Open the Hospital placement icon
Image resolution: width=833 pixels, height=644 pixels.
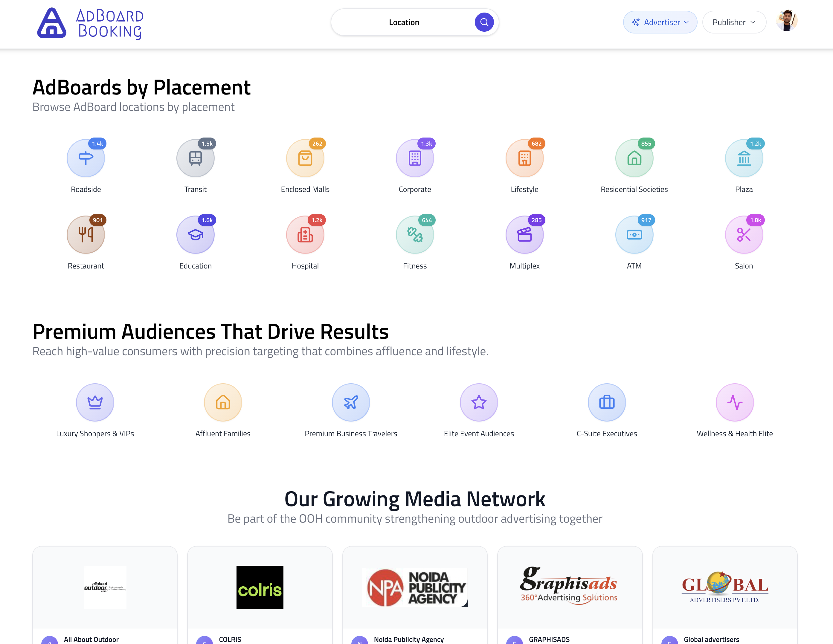305,235
